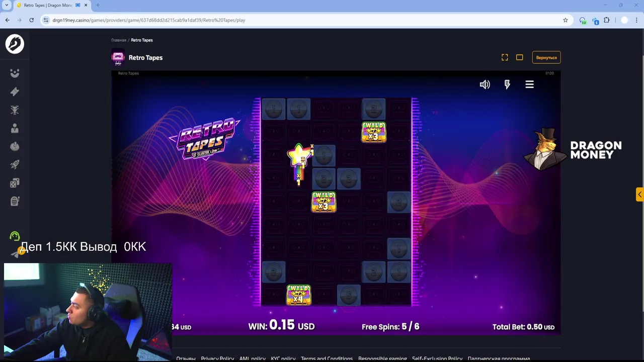Toggle the lightning turbo spin icon
The width and height of the screenshot is (644, 362).
tap(507, 84)
